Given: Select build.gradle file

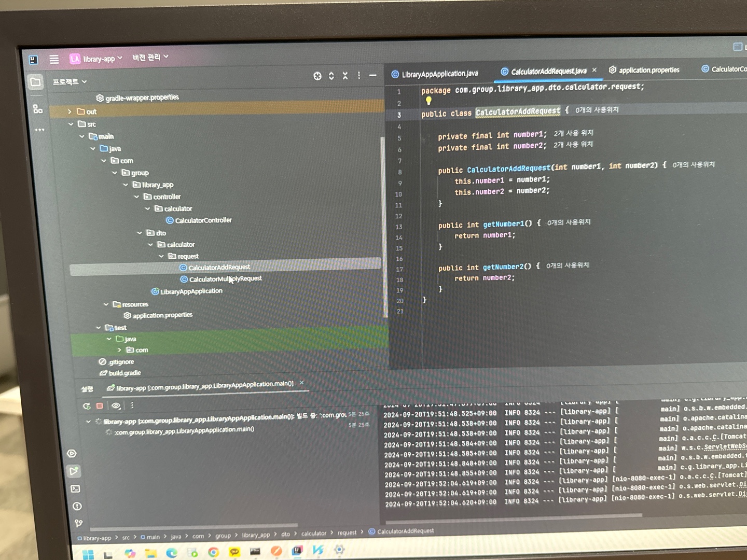Looking at the screenshot, I should point(120,373).
